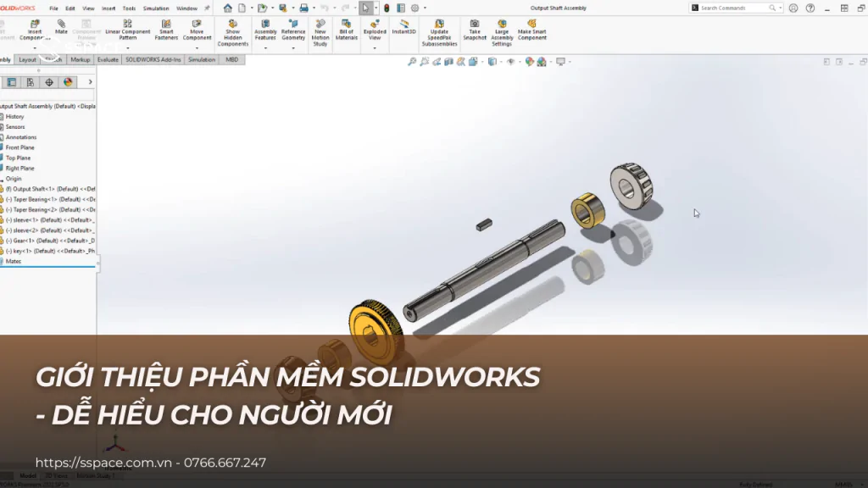868x488 pixels.
Task: Open the FeatureManager design tree tab
Action: 12,82
